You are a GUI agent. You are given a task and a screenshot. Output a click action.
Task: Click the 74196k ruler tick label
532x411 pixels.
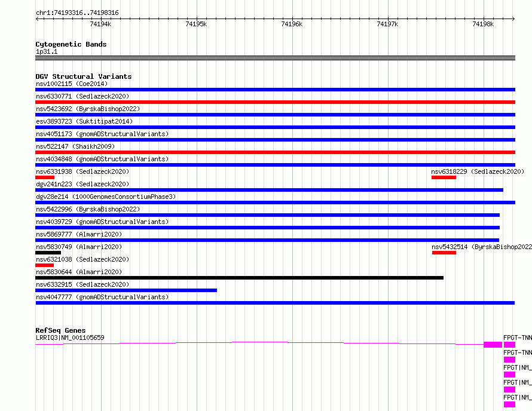point(292,24)
